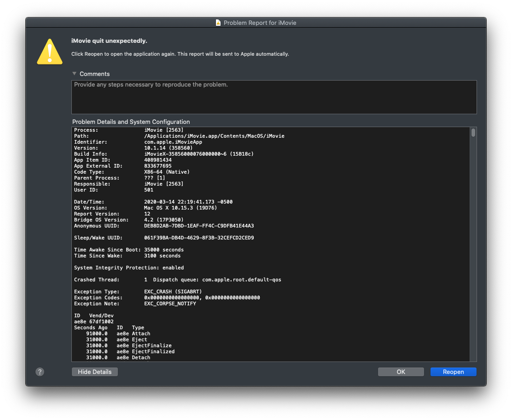This screenshot has height=420, width=512.
Task: Click Version 10.1.14 (358560) value
Action: pyautogui.click(x=168, y=148)
